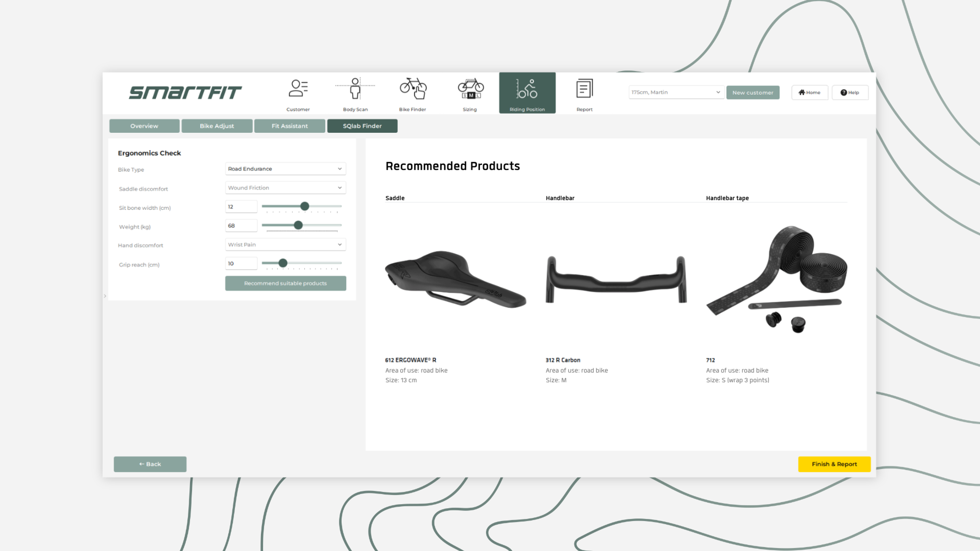Viewport: 980px width, 551px height.
Task: Click the Weight input field
Action: click(241, 226)
